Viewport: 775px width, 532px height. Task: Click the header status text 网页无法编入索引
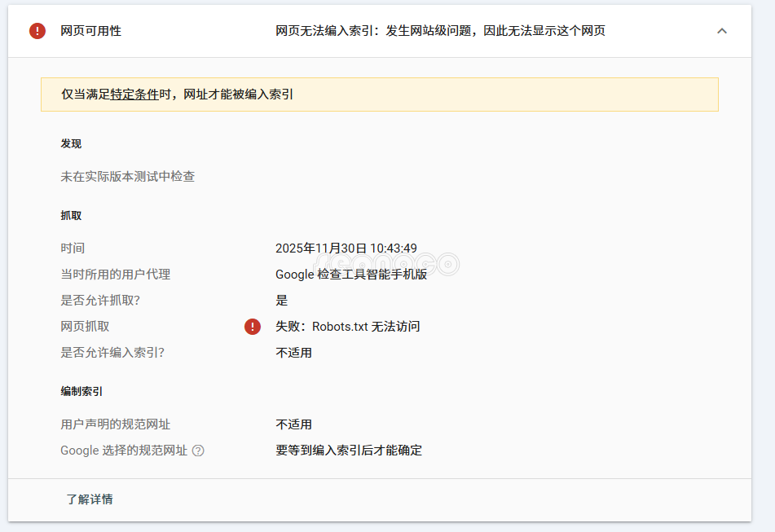[x=440, y=31]
